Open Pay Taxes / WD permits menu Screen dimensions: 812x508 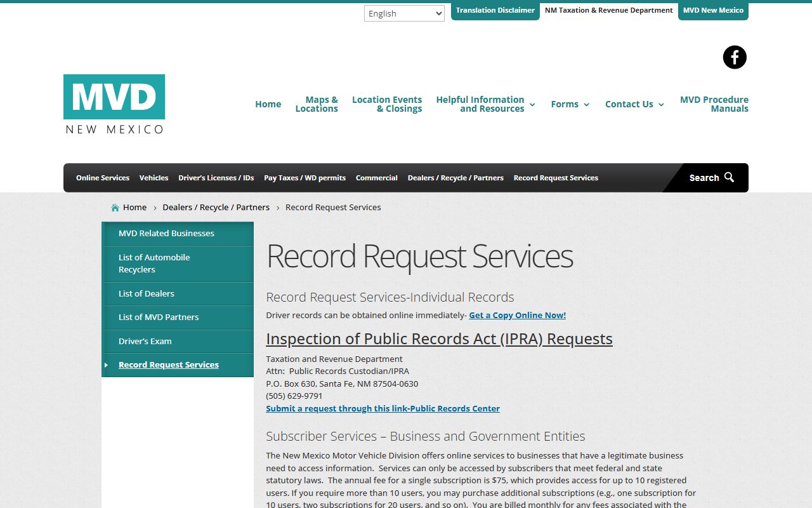click(x=305, y=178)
